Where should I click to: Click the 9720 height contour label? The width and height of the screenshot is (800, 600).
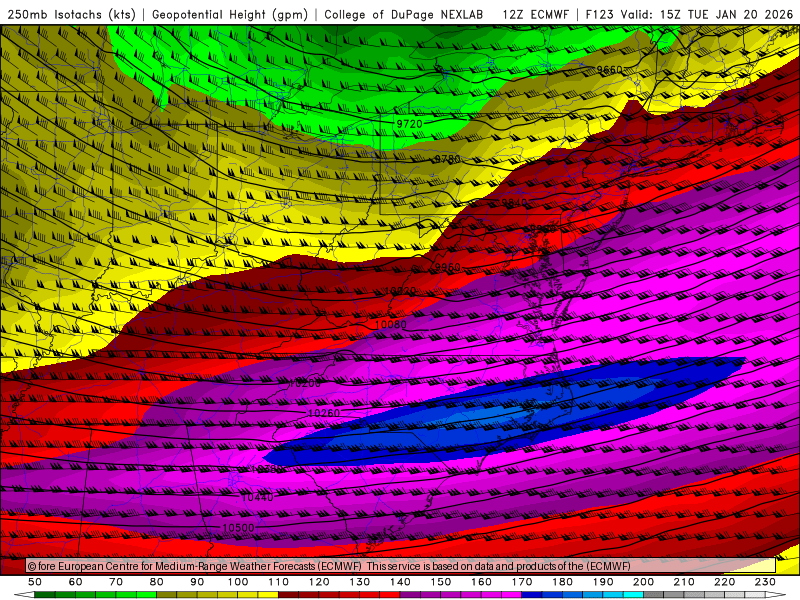pos(409,124)
